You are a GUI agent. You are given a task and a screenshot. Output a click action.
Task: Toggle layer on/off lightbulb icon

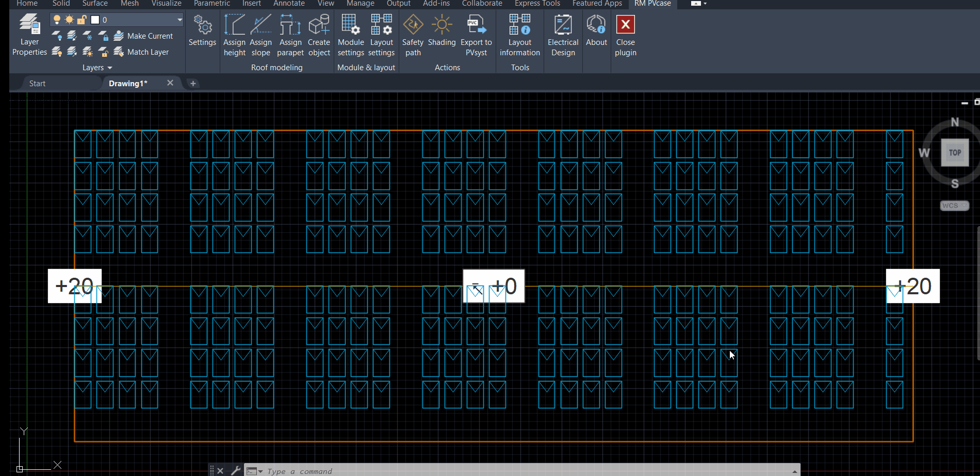coord(57,20)
